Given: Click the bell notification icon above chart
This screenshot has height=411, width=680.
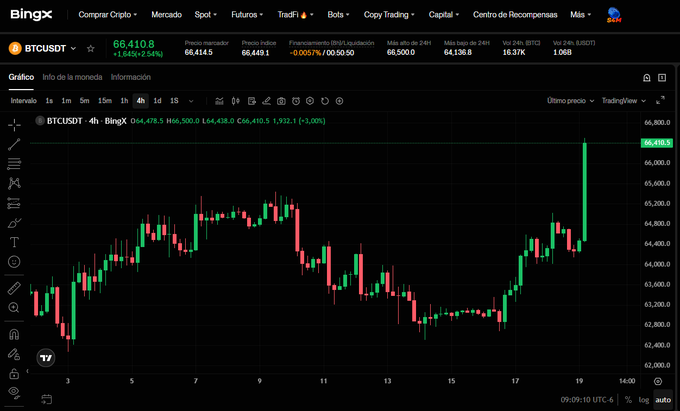Looking at the screenshot, I should tap(647, 78).
